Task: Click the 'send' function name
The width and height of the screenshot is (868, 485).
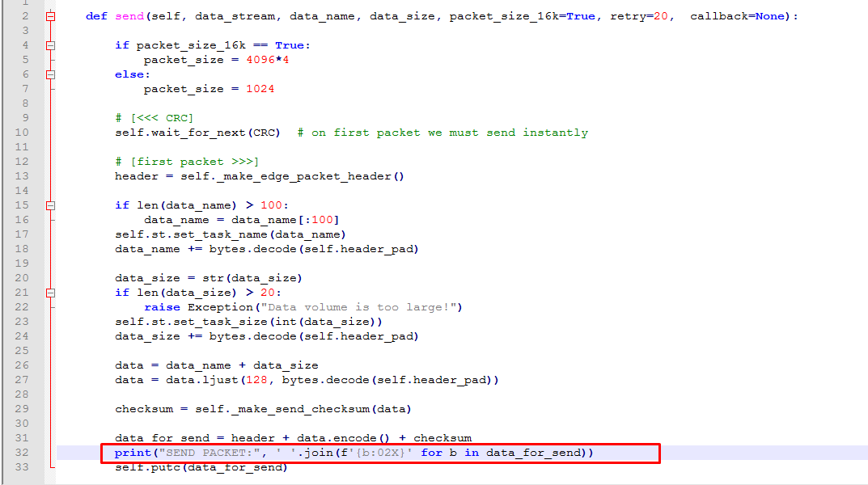Action: click(x=129, y=17)
